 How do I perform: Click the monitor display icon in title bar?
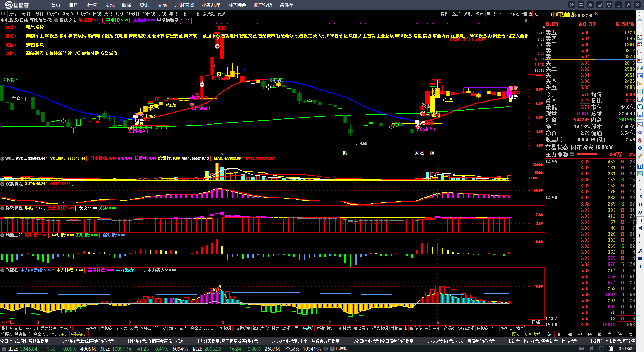point(600,5)
